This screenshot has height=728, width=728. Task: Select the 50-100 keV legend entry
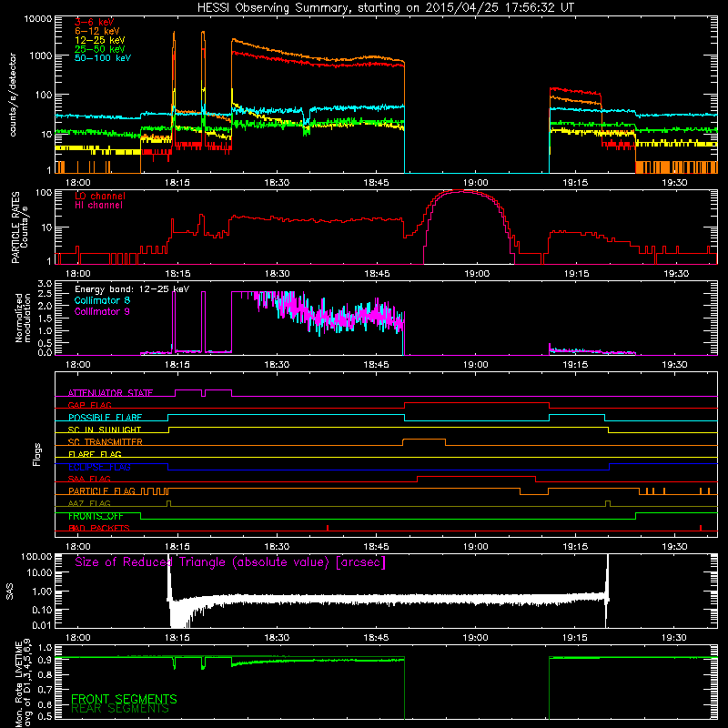tap(103, 58)
